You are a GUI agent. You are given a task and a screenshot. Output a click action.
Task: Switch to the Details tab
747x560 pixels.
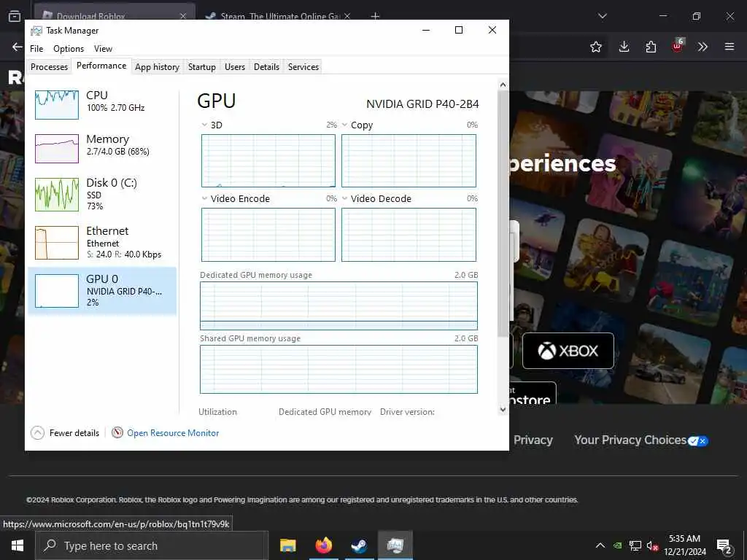[x=266, y=66]
